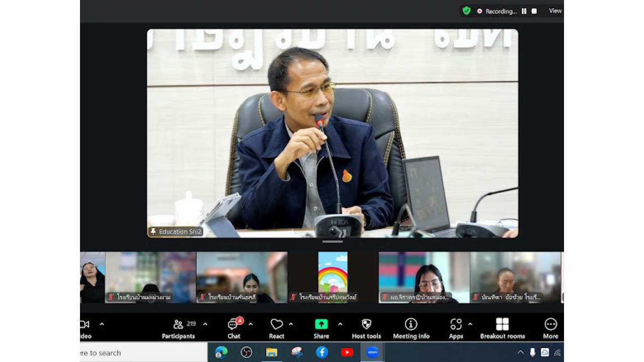Expand the arrow next to Apps
This screenshot has height=362, width=644.
pyautogui.click(x=470, y=324)
